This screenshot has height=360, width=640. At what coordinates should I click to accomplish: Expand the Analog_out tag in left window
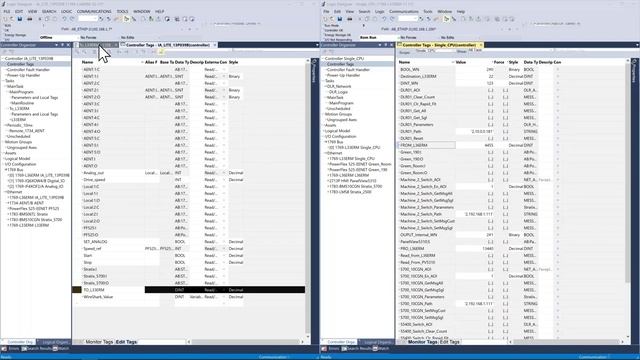pos(81,173)
